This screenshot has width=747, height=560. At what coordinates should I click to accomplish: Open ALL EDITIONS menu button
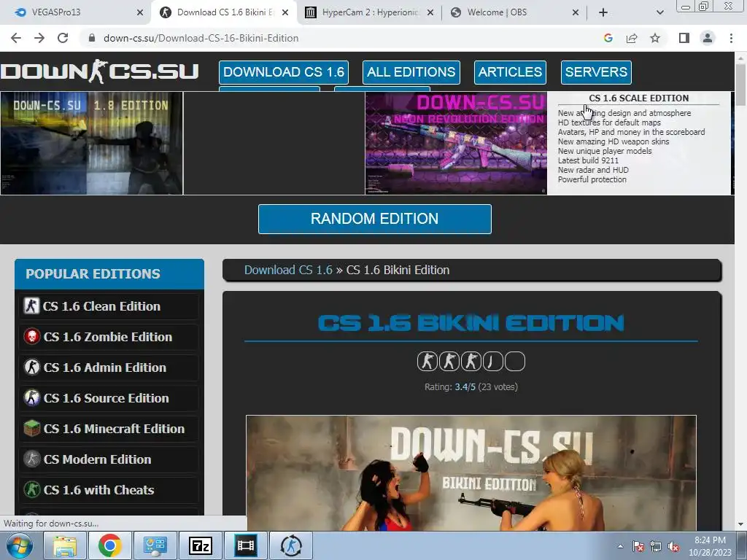(x=411, y=72)
